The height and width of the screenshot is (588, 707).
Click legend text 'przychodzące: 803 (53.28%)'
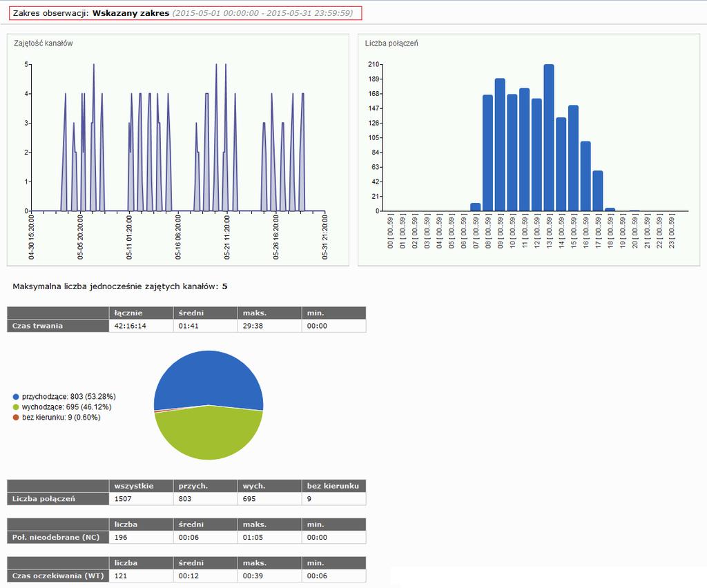tap(69, 397)
